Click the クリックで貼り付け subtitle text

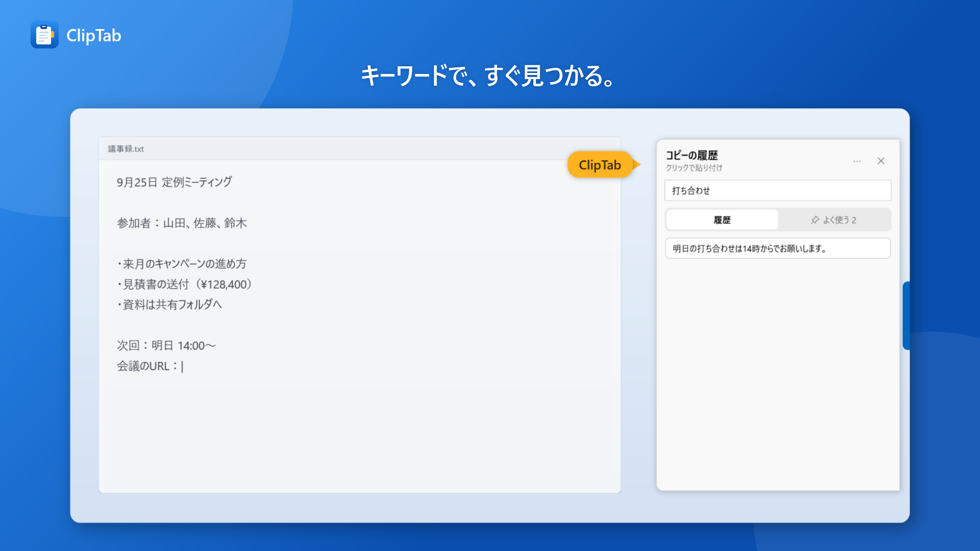[x=694, y=168]
